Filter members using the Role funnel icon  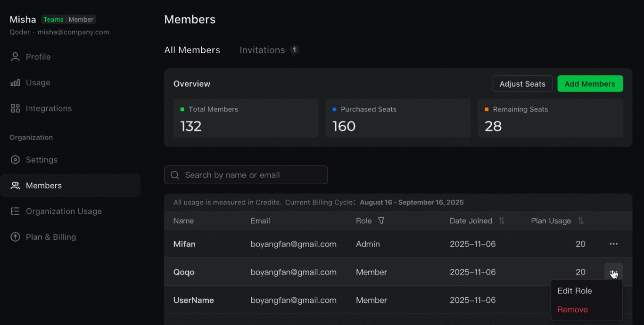381,220
